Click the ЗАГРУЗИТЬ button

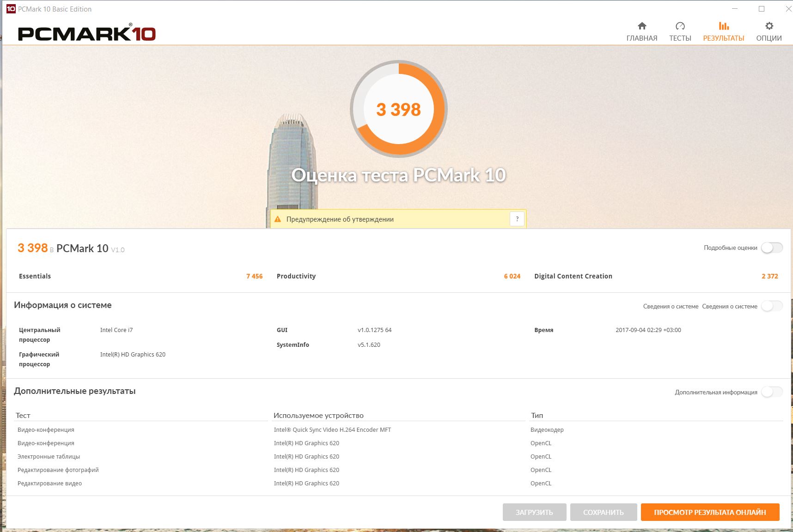click(x=534, y=512)
